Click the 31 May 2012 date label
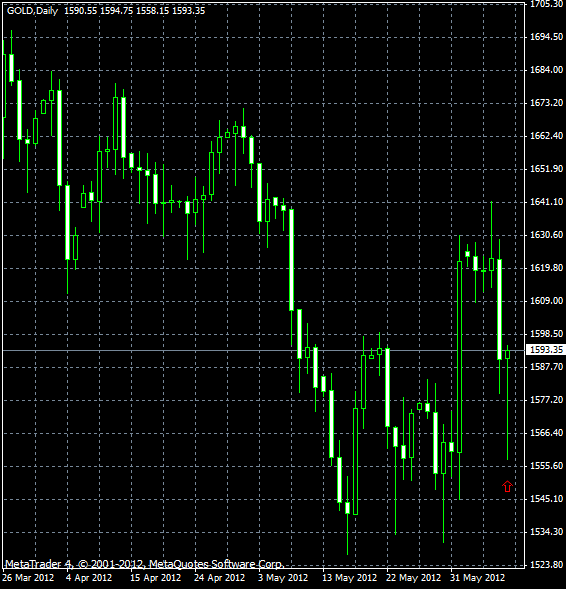The width and height of the screenshot is (566, 589). point(477,578)
